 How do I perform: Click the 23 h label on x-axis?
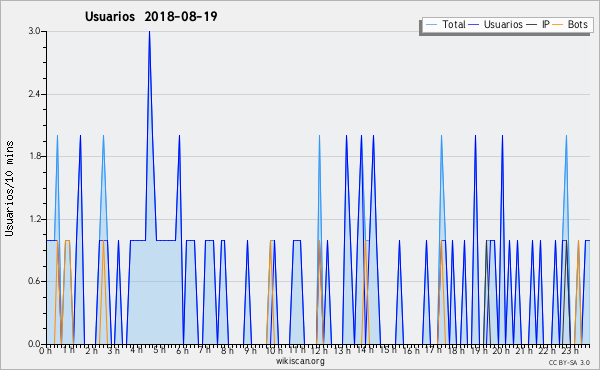(x=570, y=350)
